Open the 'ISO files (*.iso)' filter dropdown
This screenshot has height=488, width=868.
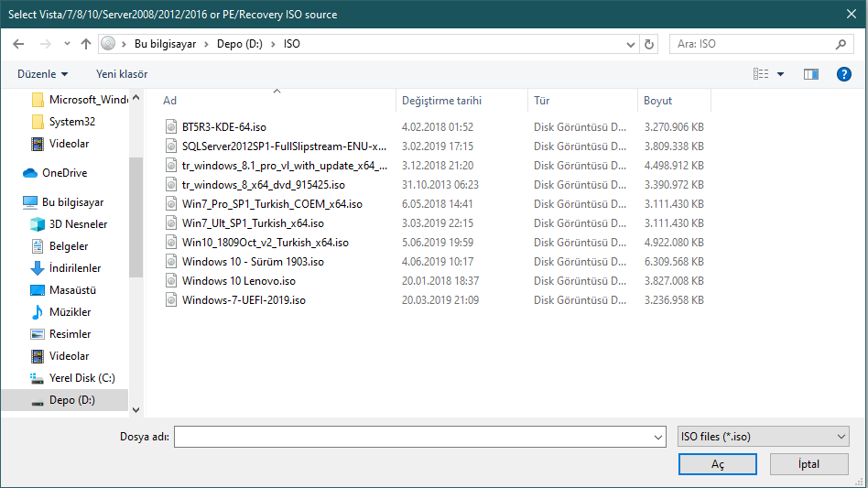click(764, 437)
